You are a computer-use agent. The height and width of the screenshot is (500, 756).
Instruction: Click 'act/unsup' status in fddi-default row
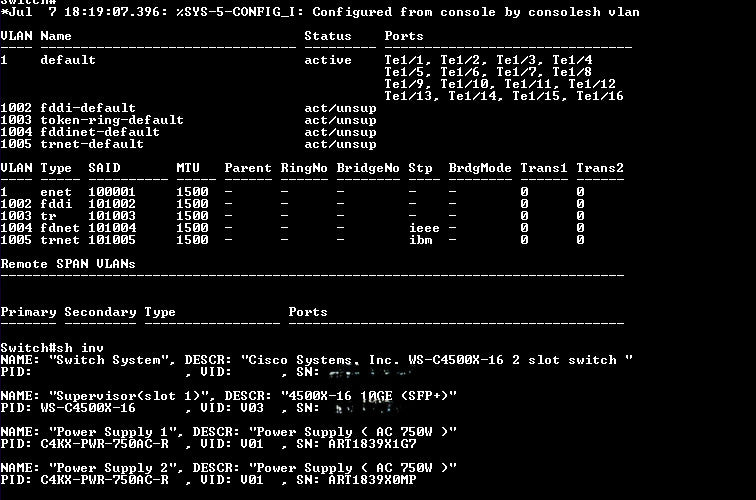[x=340, y=108]
